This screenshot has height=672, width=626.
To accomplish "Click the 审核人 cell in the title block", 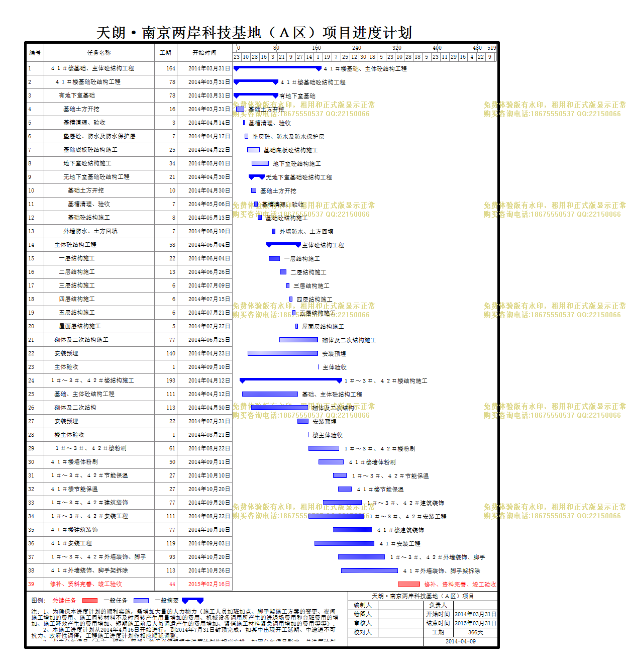I will pyautogui.click(x=363, y=623).
